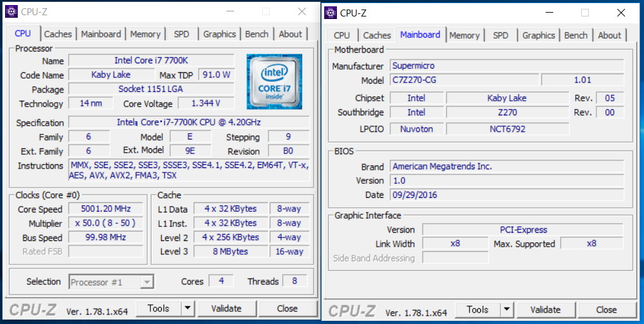644x324 pixels.
Task: Click the processor name Intel Core i7 7700K
Action: click(151, 60)
